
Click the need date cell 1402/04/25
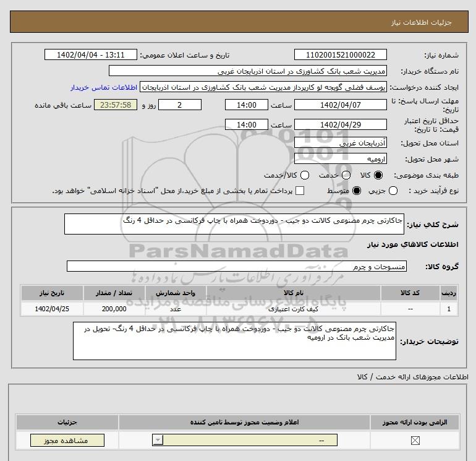click(x=52, y=309)
